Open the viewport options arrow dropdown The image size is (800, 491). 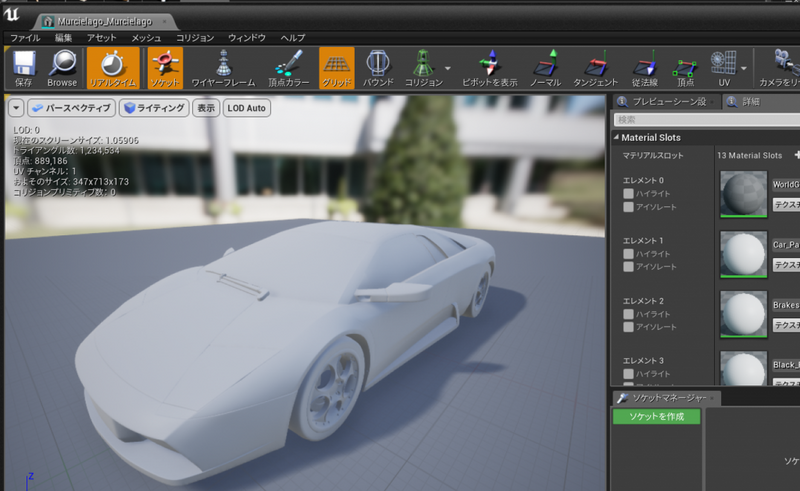(x=16, y=108)
